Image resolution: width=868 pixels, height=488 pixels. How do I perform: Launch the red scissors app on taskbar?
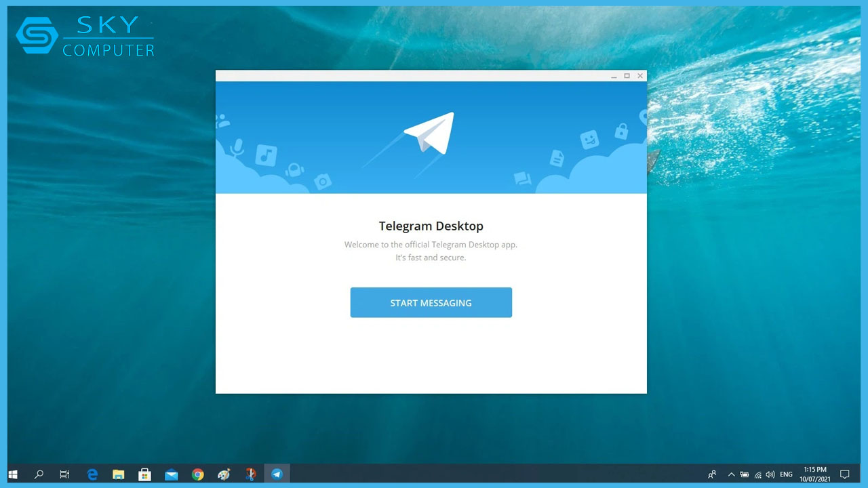(250, 474)
